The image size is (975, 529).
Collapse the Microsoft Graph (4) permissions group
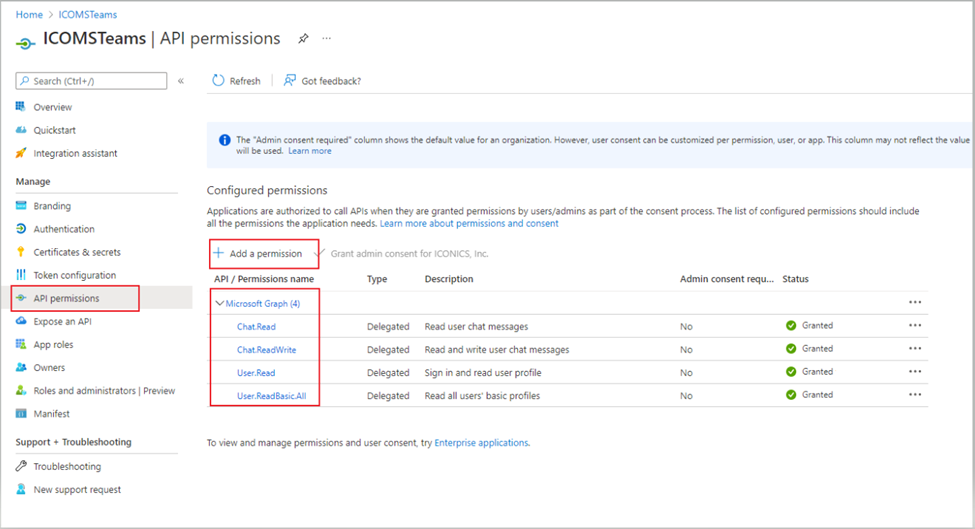click(x=219, y=303)
